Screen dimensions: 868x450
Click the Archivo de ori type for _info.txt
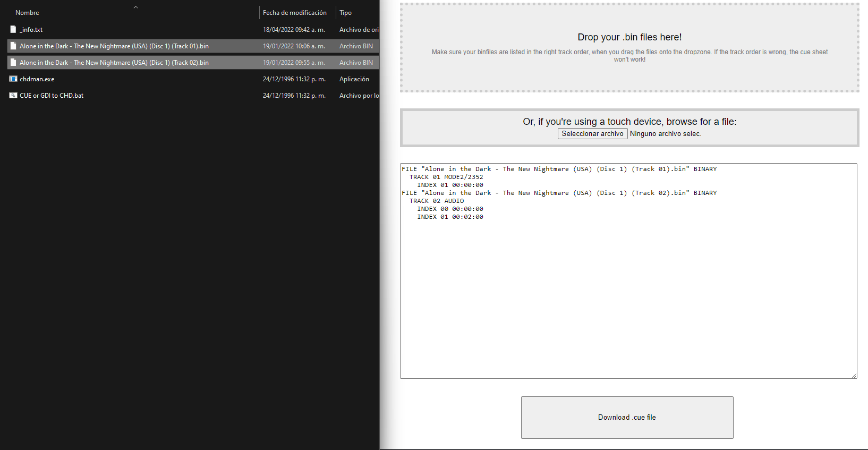click(x=359, y=30)
